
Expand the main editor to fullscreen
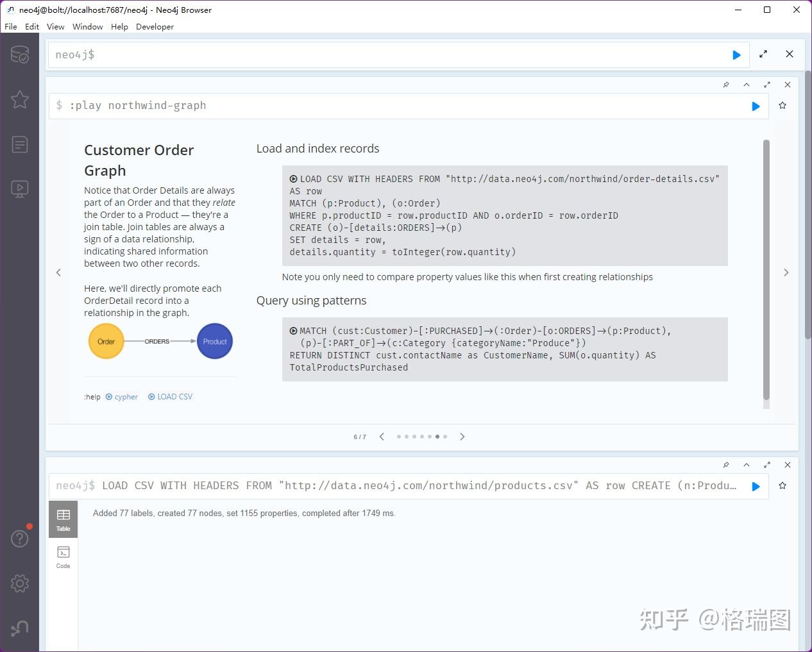tap(763, 54)
